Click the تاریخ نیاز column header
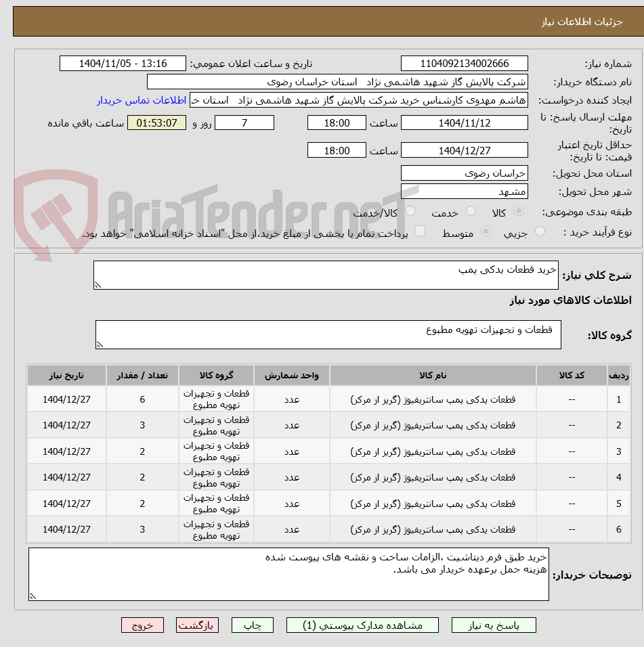644x647 pixels. tap(66, 376)
